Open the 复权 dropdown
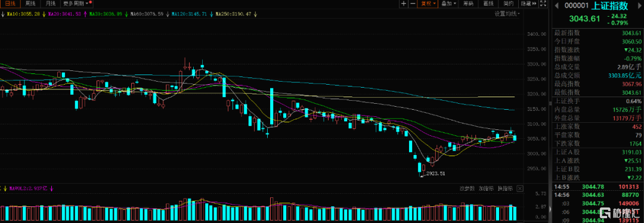The image size is (644, 223). click(x=427, y=4)
